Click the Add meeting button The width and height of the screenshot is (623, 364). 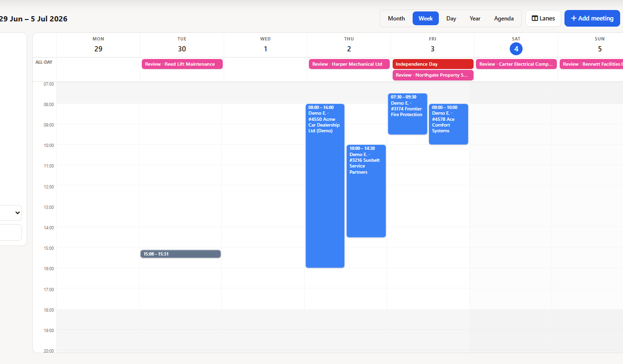pyautogui.click(x=592, y=19)
